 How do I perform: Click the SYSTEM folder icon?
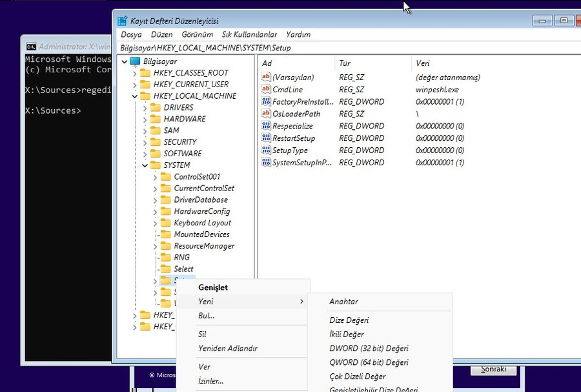tap(156, 165)
